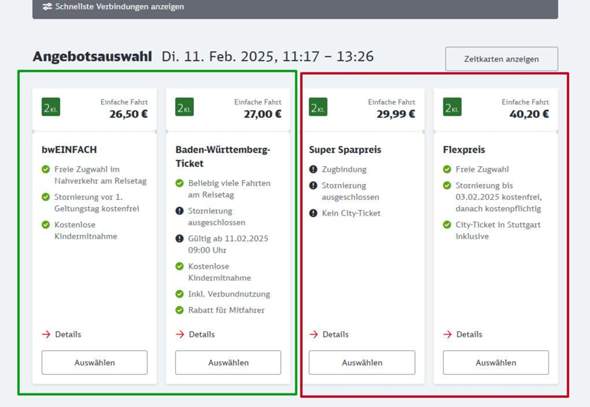This screenshot has height=407, width=590.
Task: Click text Beliebig viele Fahrten am Reisetag
Action: pyautogui.click(x=229, y=189)
